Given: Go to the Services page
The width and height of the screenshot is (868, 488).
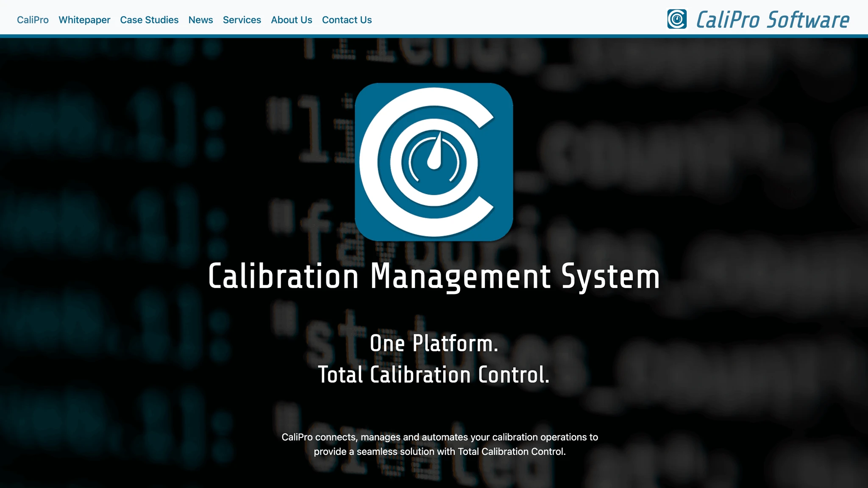Looking at the screenshot, I should pos(242,19).
